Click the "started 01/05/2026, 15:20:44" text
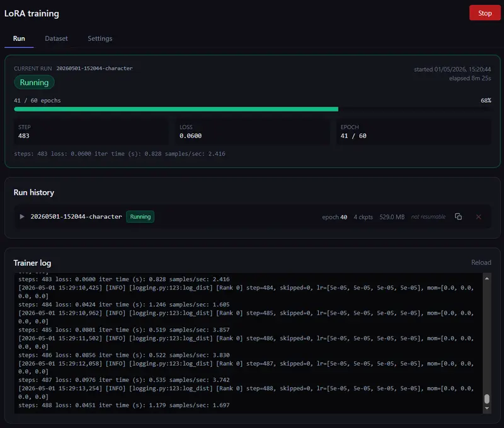This screenshot has width=504, height=428. click(x=452, y=69)
